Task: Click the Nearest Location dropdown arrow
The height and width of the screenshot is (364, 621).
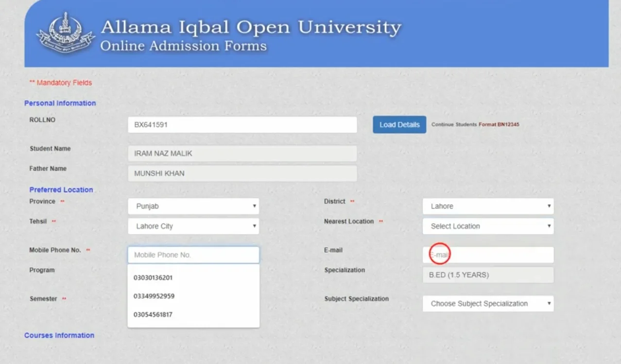Action: 549,226
